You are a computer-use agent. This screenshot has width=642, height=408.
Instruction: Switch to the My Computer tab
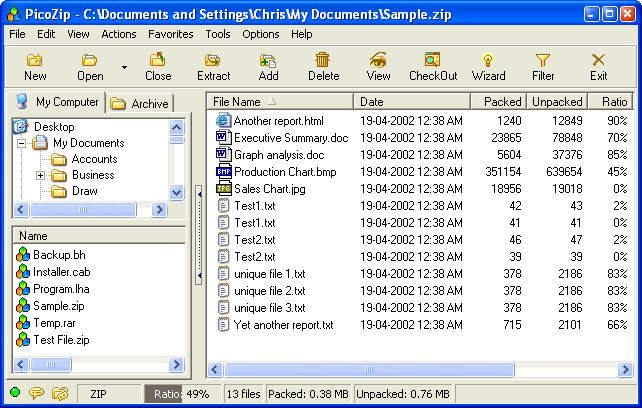(x=57, y=102)
